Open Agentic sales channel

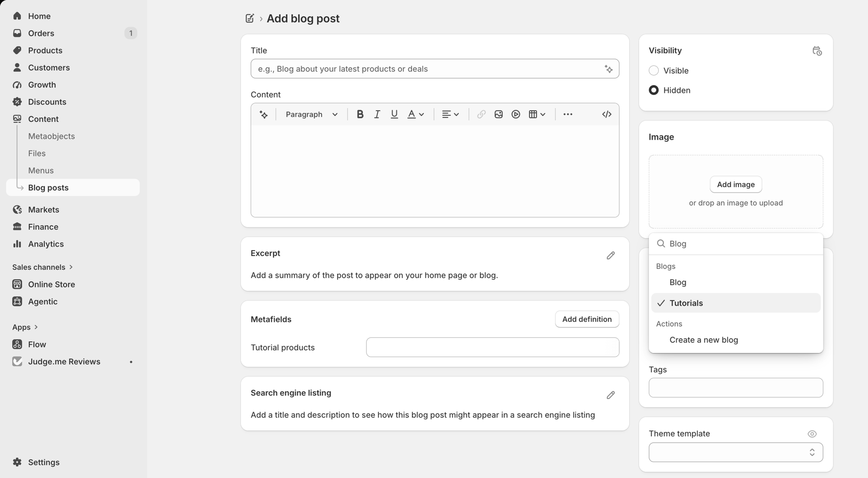pyautogui.click(x=73, y=301)
